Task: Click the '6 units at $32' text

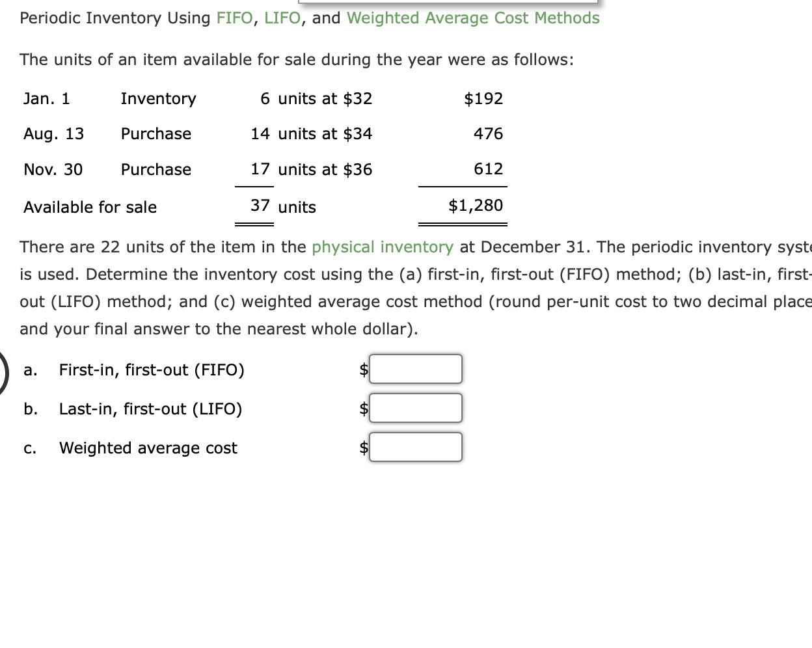Action: click(x=317, y=98)
